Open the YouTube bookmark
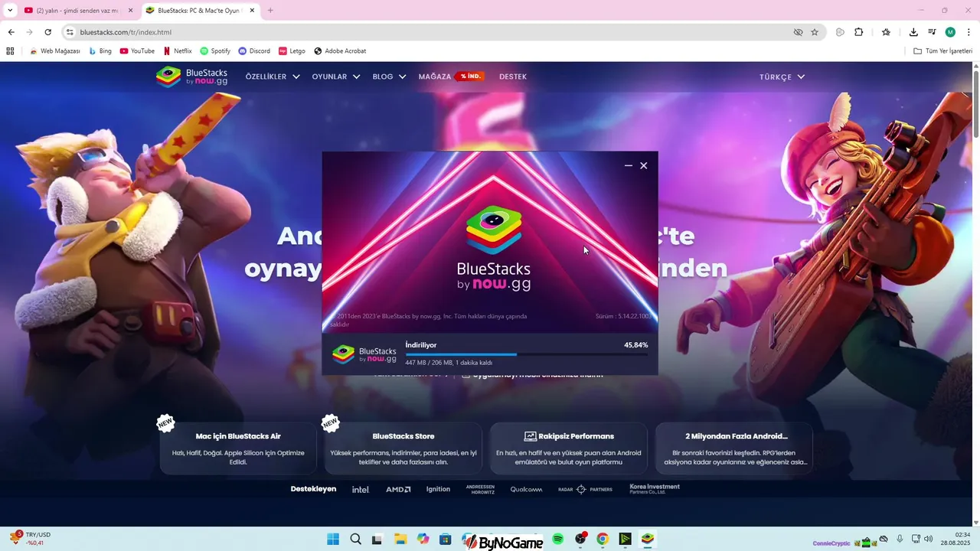Image resolution: width=980 pixels, height=551 pixels. pyautogui.click(x=137, y=51)
